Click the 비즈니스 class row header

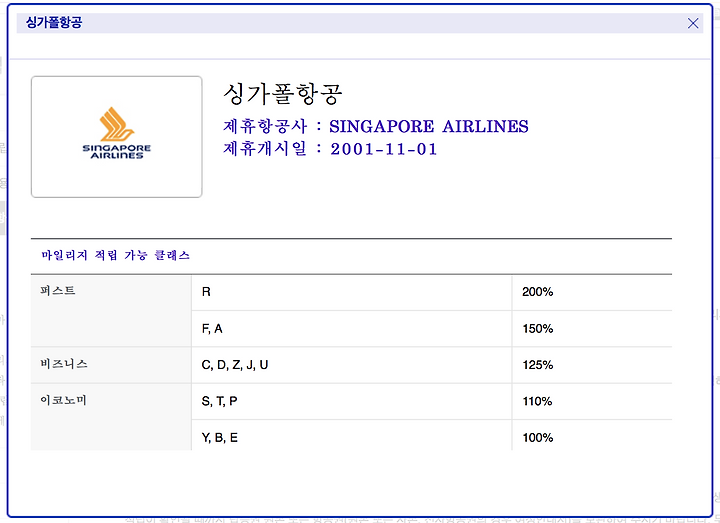coord(111,365)
